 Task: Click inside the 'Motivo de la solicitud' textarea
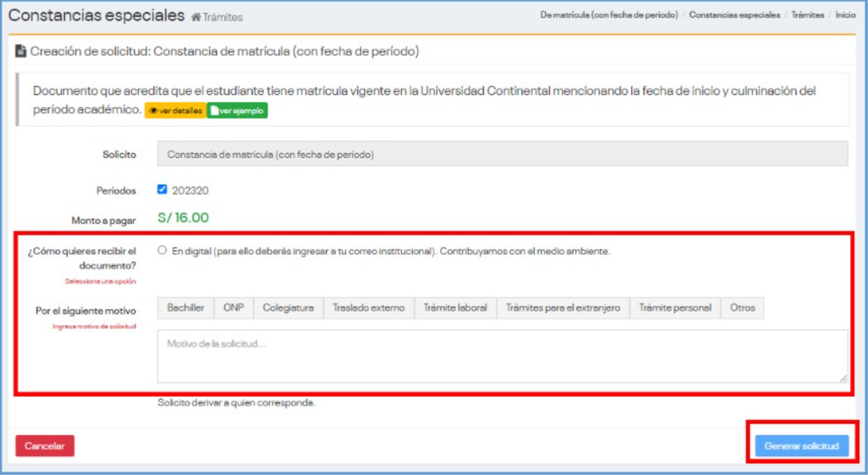tap(502, 357)
